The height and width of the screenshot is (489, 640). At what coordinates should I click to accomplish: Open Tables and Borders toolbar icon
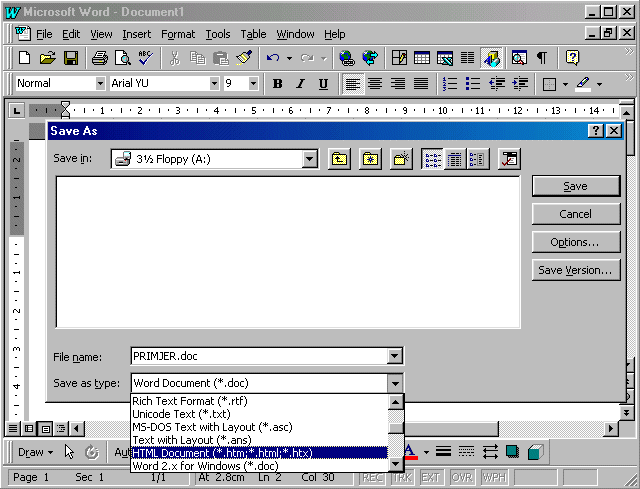pyautogui.click(x=399, y=58)
